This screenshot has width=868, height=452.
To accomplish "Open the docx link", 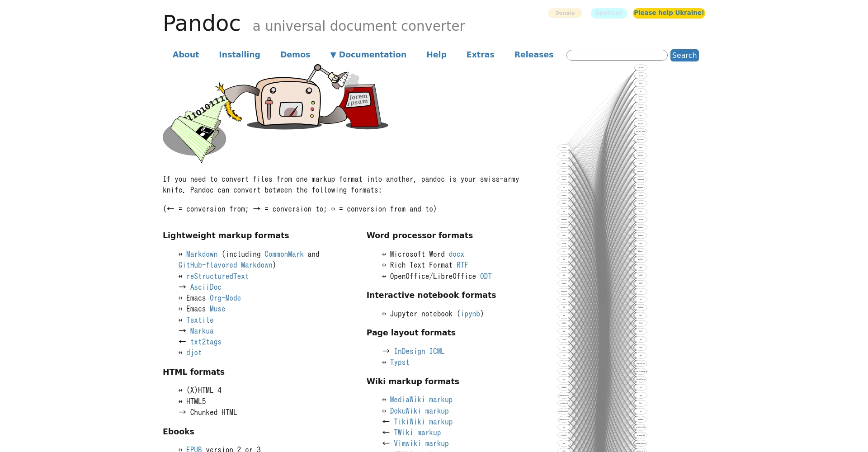I will pos(457,254).
